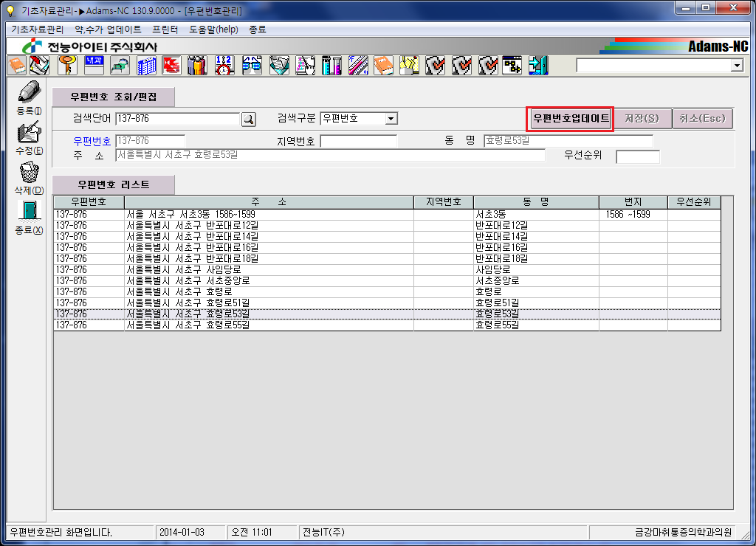756x546 pixels.
Task: Click the 우선순위 column header in the list
Action: 694,202
